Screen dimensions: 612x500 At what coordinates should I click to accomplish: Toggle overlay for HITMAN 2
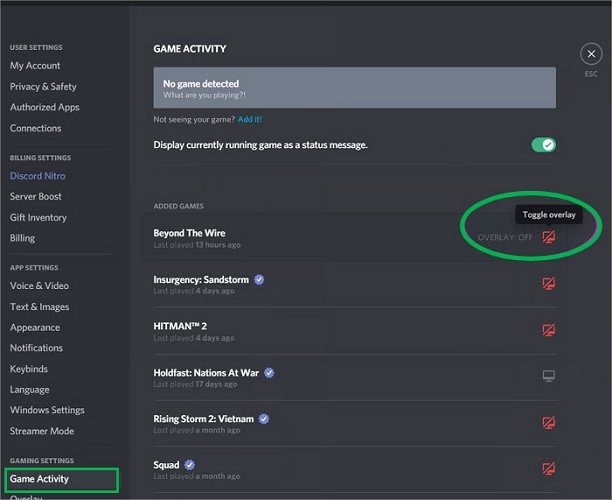click(x=549, y=330)
